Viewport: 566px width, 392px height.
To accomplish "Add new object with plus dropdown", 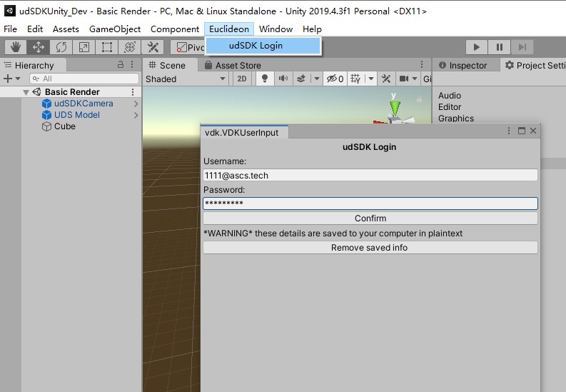I will tap(11, 79).
